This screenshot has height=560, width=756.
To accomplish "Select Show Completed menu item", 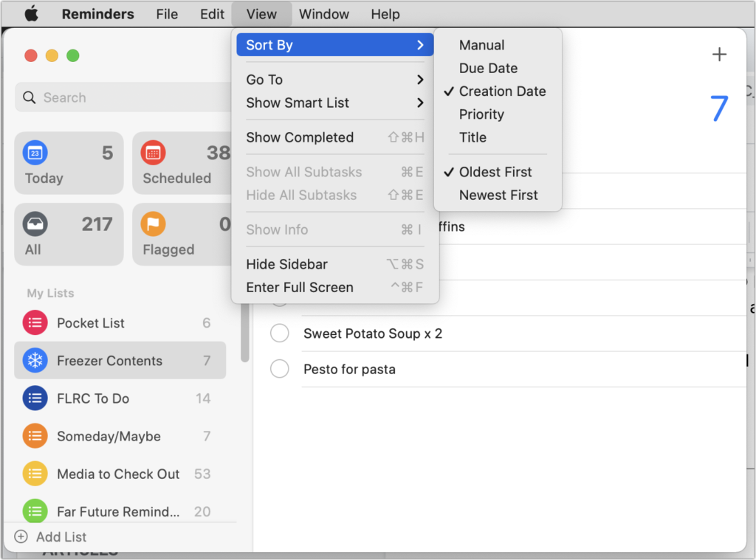I will pyautogui.click(x=300, y=137).
